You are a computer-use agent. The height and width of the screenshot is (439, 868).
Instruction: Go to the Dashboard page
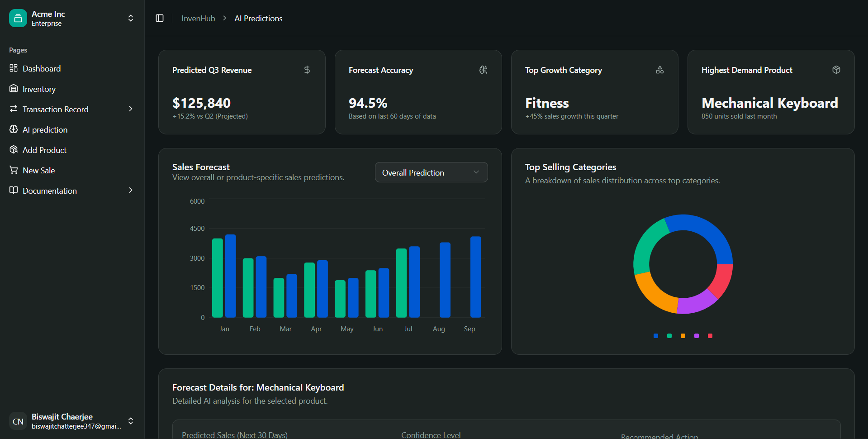(42, 68)
